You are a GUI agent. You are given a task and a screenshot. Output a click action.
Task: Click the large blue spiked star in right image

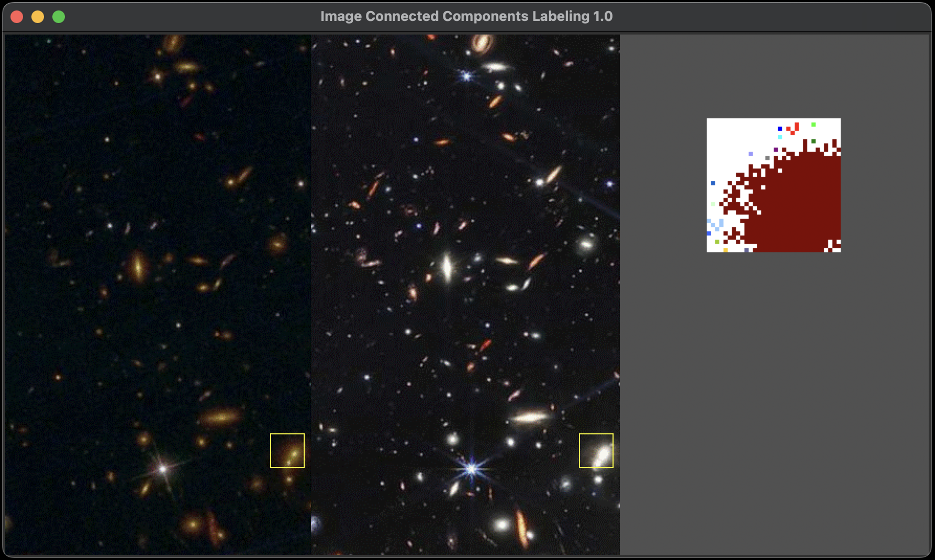[x=472, y=468]
